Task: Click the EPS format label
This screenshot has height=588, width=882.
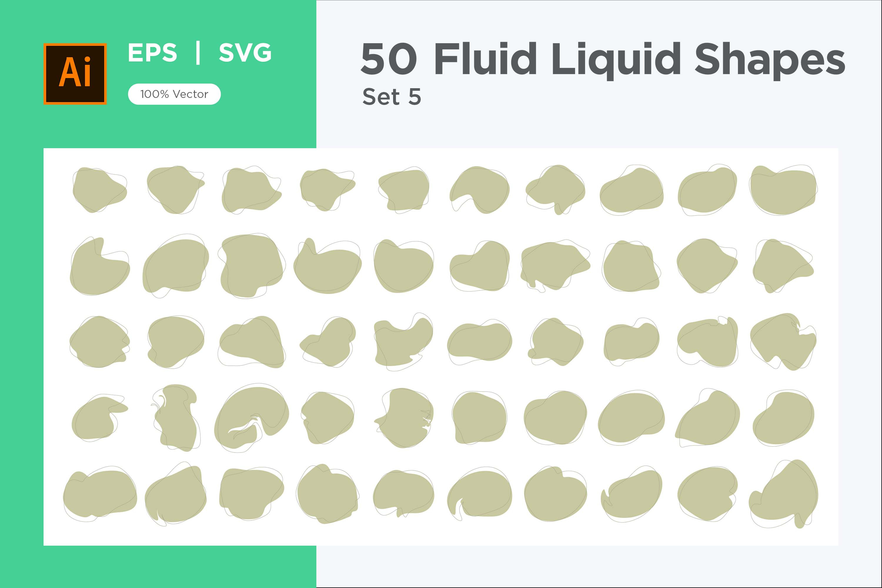Action: point(152,53)
